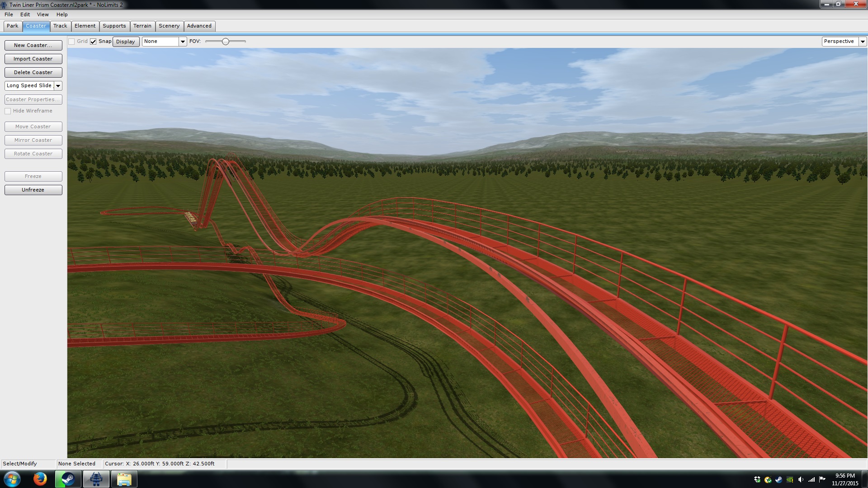Click the FOV slider handle
The height and width of the screenshot is (488, 868).
(225, 42)
